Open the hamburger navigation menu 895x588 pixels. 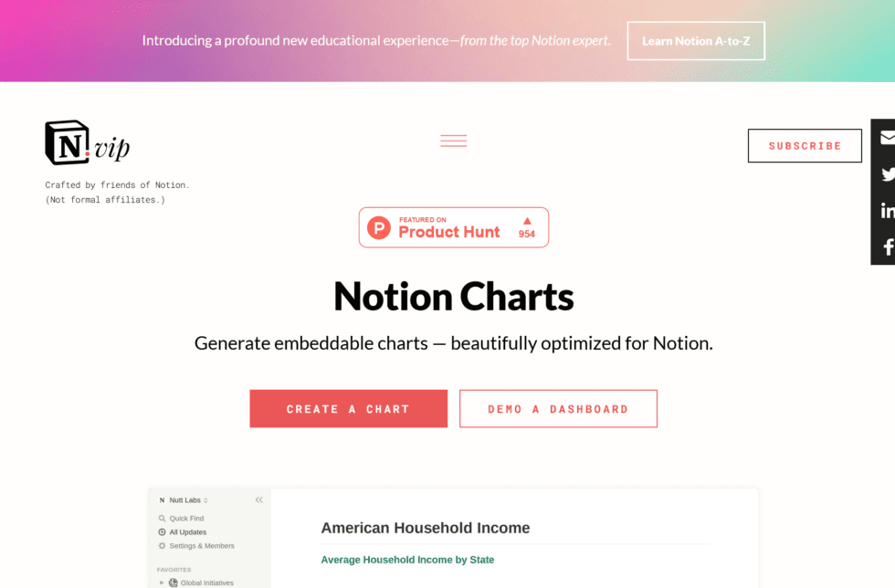[453, 141]
